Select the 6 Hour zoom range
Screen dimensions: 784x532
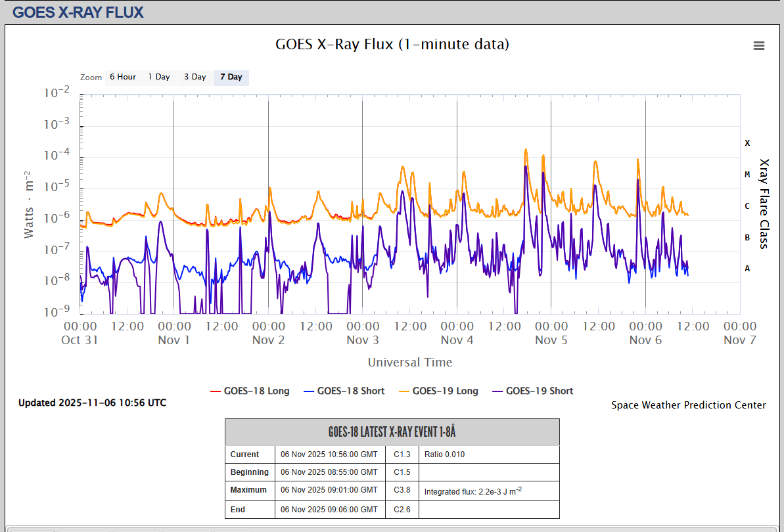(x=123, y=77)
